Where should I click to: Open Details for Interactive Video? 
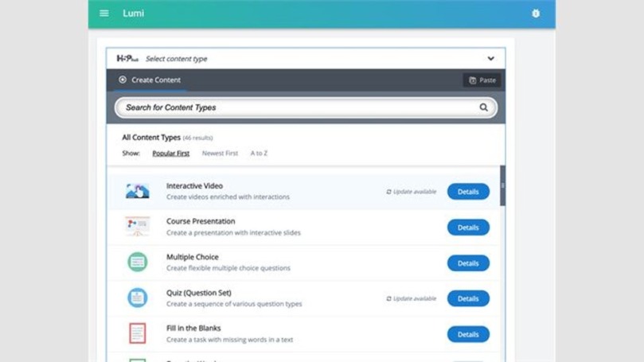pos(468,192)
